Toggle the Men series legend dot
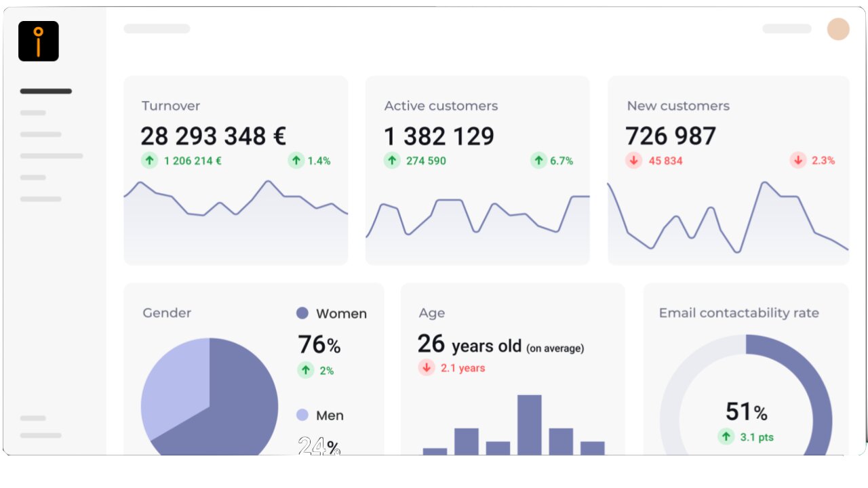Viewport: 868px width, 488px height. pyautogui.click(x=301, y=415)
